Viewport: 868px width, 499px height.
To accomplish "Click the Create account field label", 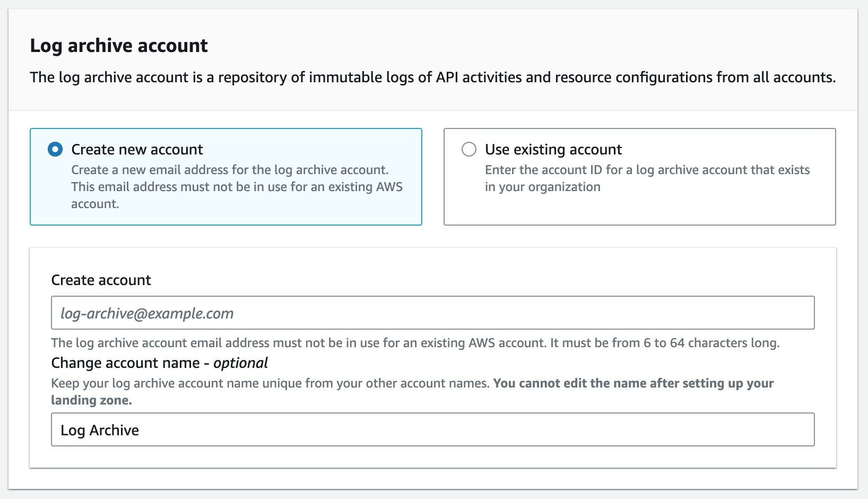I will point(101,280).
